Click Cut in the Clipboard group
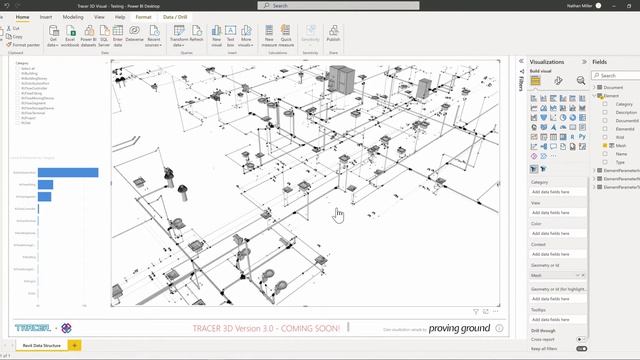The width and height of the screenshot is (640, 360). click(13, 28)
